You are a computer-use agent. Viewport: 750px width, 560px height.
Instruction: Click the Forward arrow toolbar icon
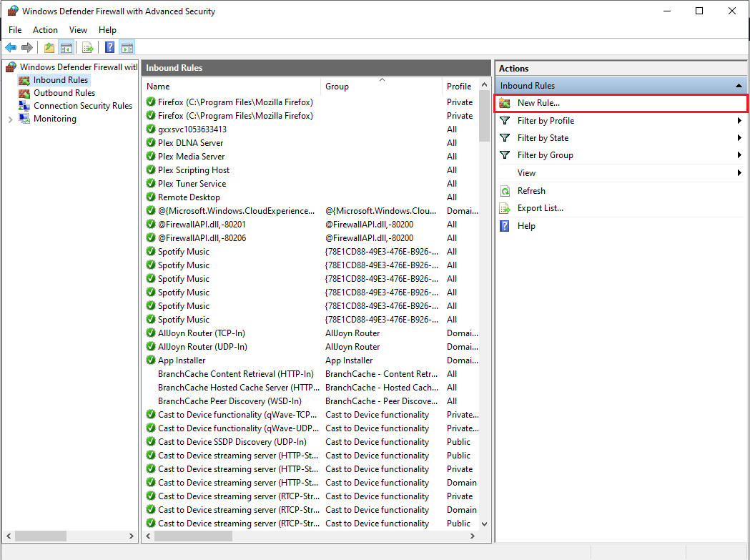coord(27,47)
